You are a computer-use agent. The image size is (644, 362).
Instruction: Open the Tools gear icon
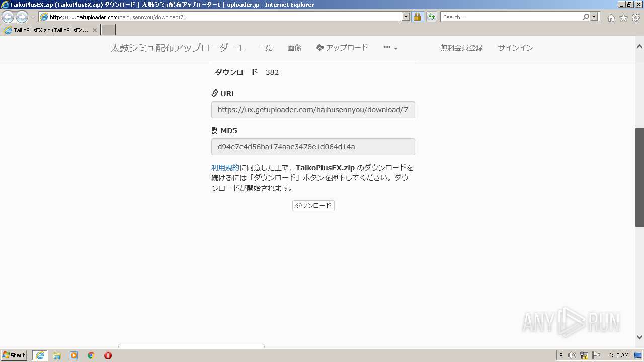click(636, 18)
